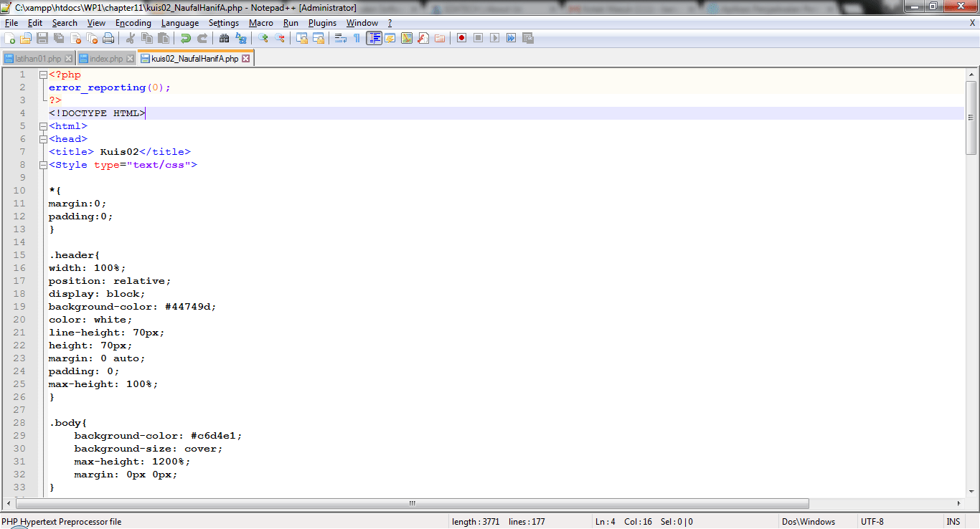Toggle Word Wrap in the toolbar
This screenshot has height=529, width=980.
tap(341, 38)
